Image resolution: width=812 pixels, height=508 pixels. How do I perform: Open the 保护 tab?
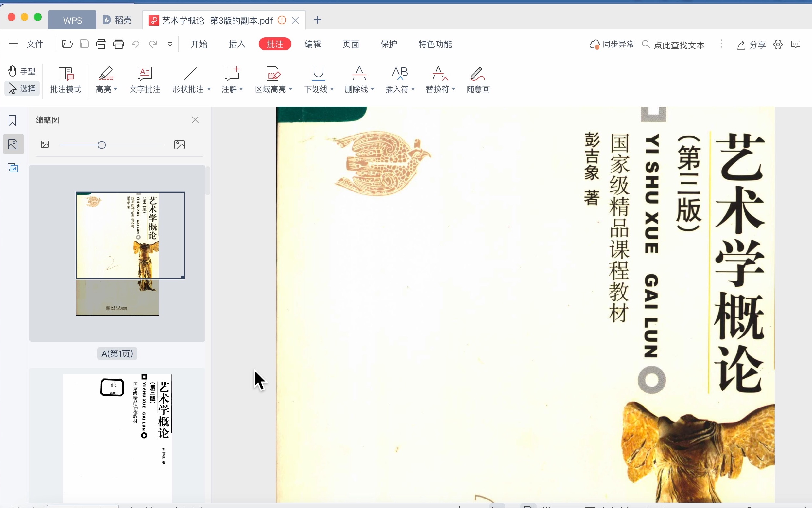pos(389,44)
